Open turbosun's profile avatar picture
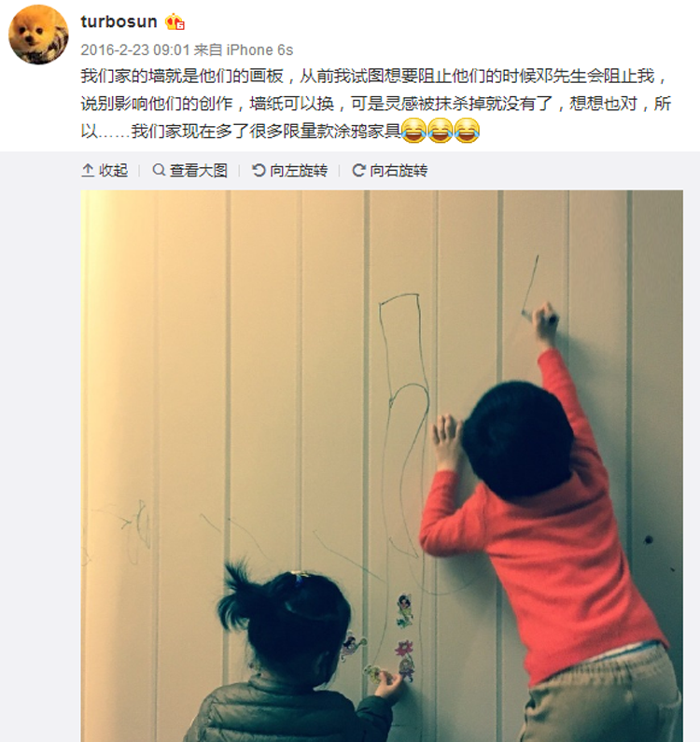This screenshot has height=742, width=700. coord(38,35)
